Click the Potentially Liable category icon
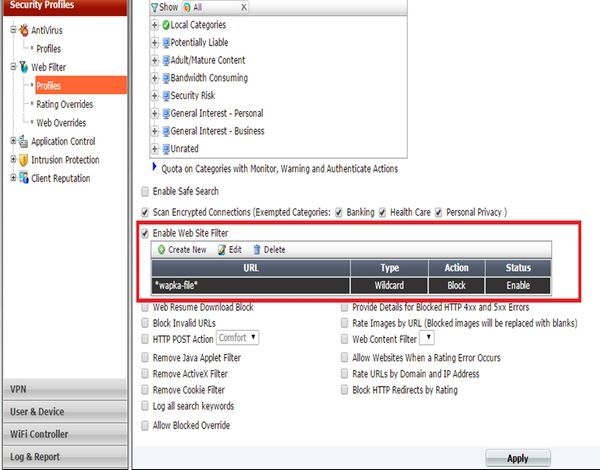The image size is (600, 470). coord(166,42)
